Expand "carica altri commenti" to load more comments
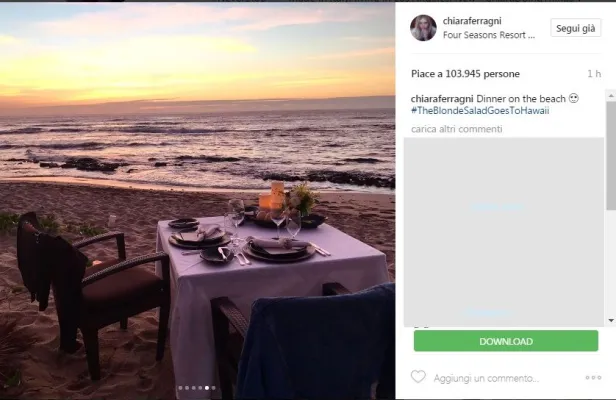The height and width of the screenshot is (400, 616). (x=456, y=130)
